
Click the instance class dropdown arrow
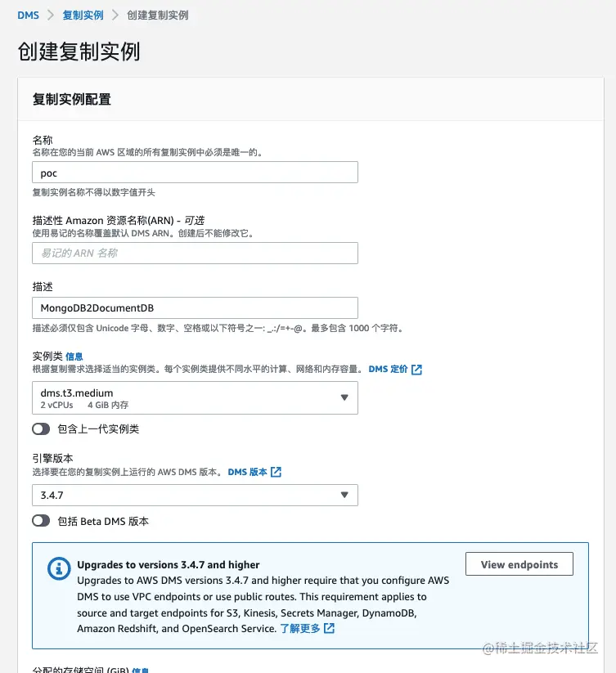344,398
